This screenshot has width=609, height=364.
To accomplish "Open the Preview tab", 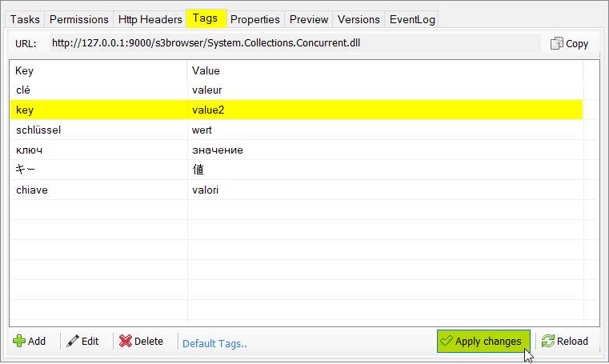I will [x=309, y=19].
